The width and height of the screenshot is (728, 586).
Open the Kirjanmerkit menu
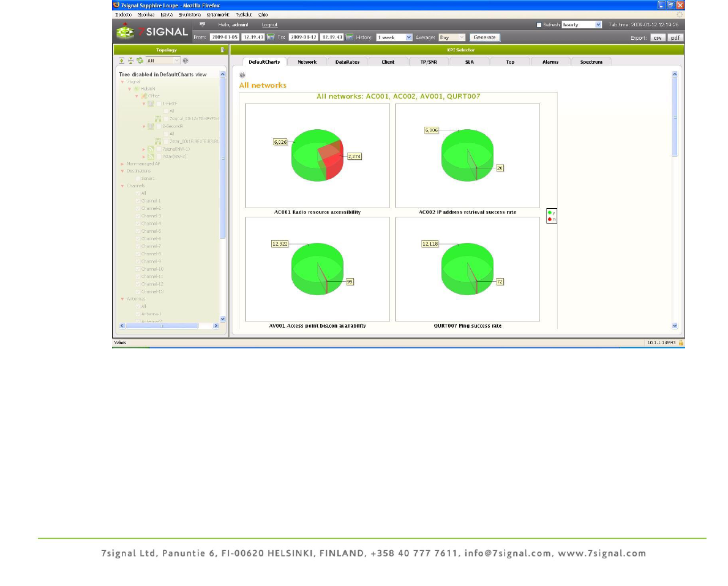tap(218, 15)
